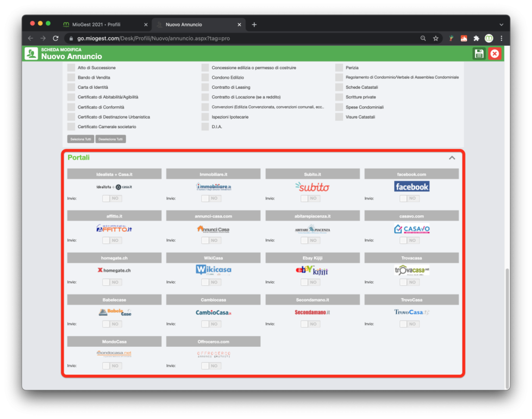The width and height of the screenshot is (532, 419).
Task: Open the browser zoom magnifier icon
Action: pyautogui.click(x=423, y=38)
